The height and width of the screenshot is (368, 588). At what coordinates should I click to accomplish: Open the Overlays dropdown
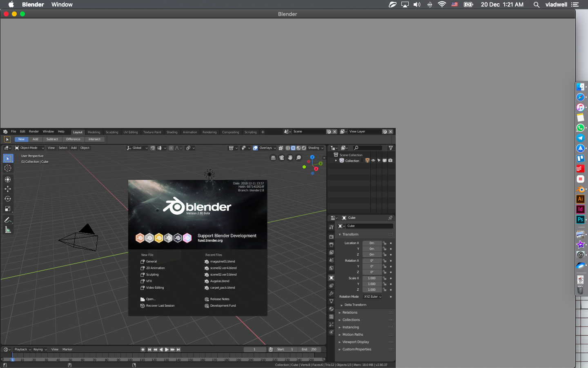268,148
